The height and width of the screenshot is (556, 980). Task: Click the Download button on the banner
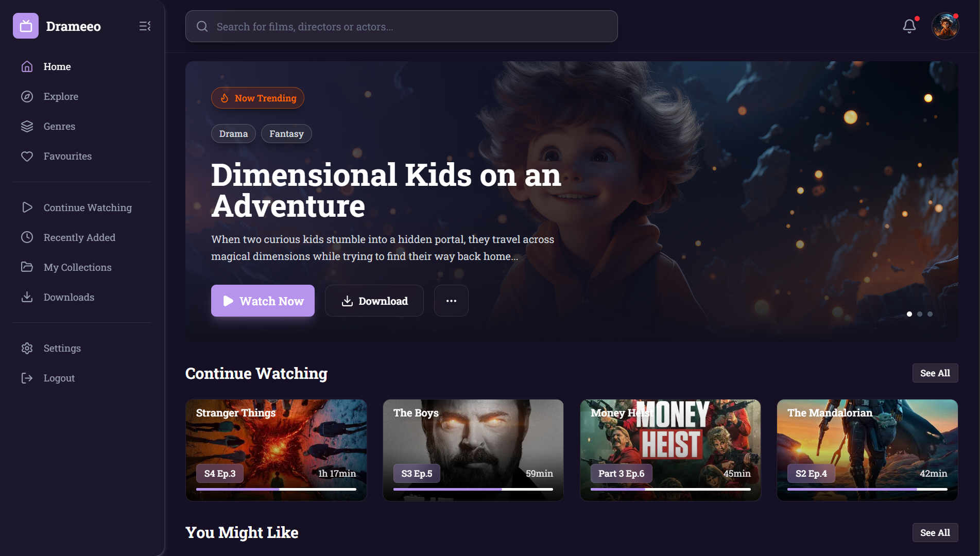(x=374, y=301)
